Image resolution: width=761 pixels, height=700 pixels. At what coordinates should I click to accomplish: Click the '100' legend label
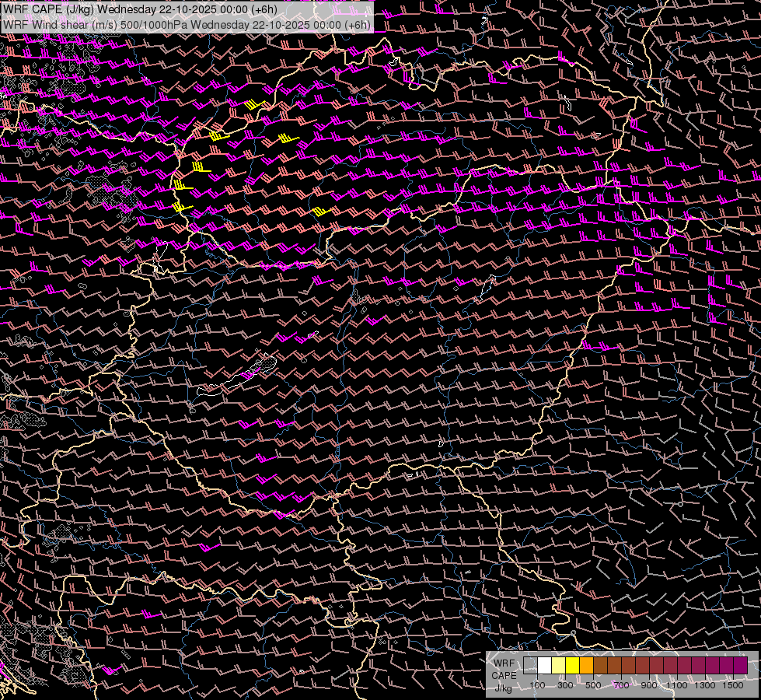pyautogui.click(x=537, y=685)
